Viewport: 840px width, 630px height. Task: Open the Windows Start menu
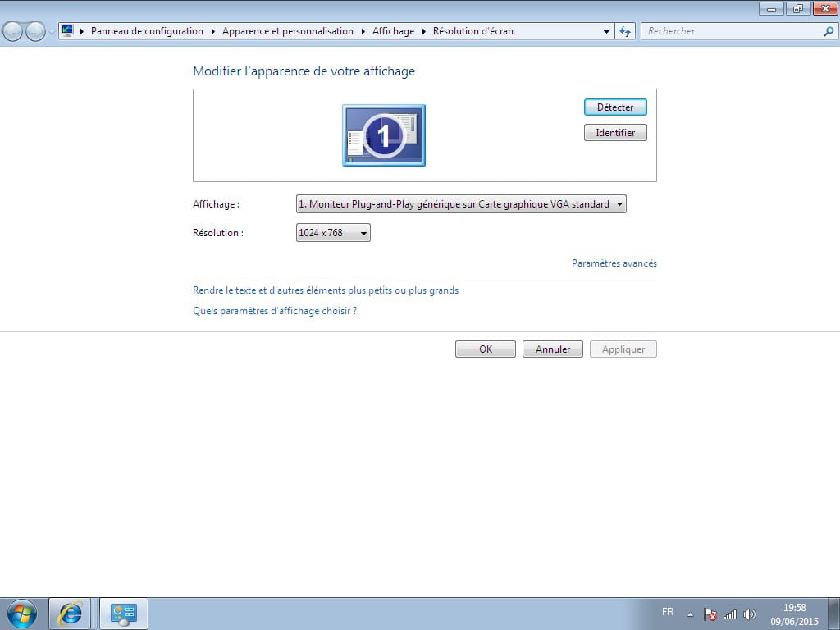tap(22, 614)
